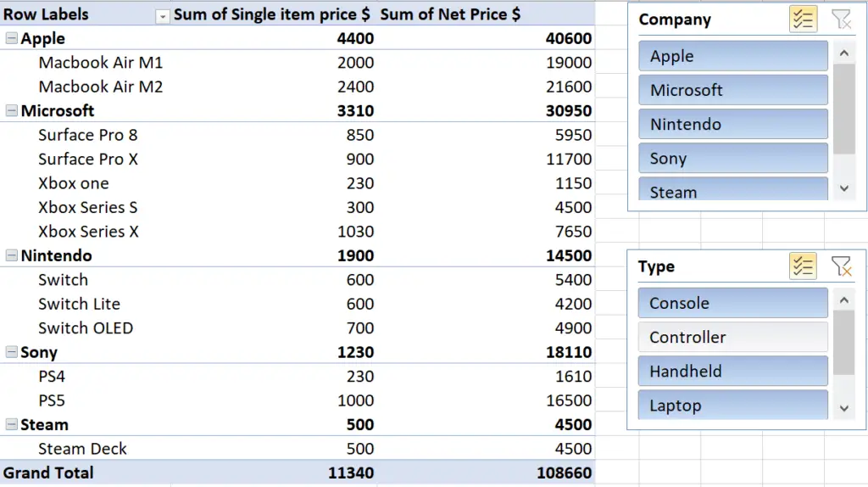Toggle the Controller filter in the Type slicer
Viewport: 868px width, 487px height.
point(733,337)
